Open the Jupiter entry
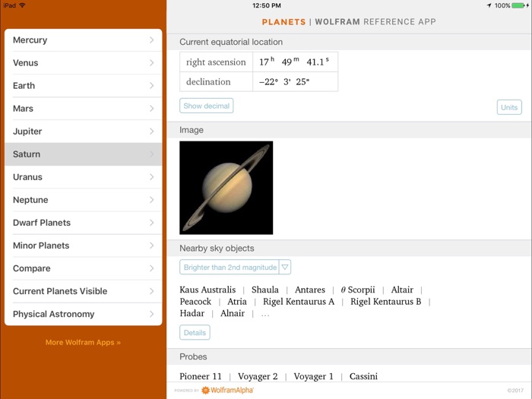The image size is (532, 399). pyautogui.click(x=83, y=131)
